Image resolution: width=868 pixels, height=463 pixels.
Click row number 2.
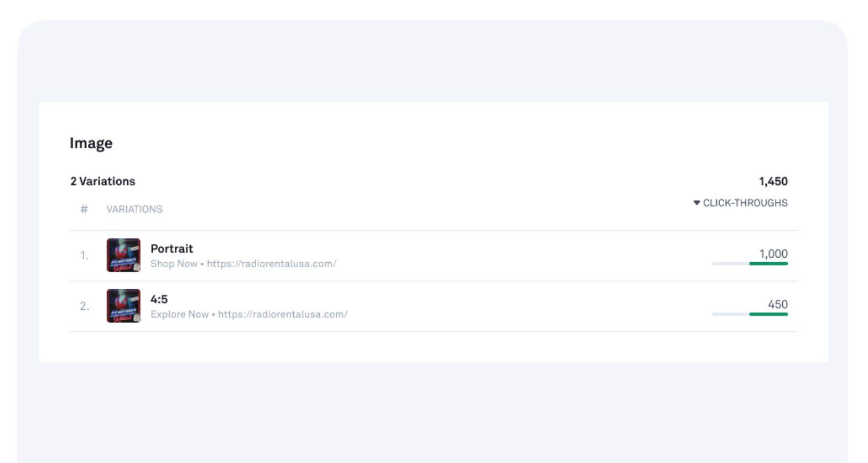point(84,306)
